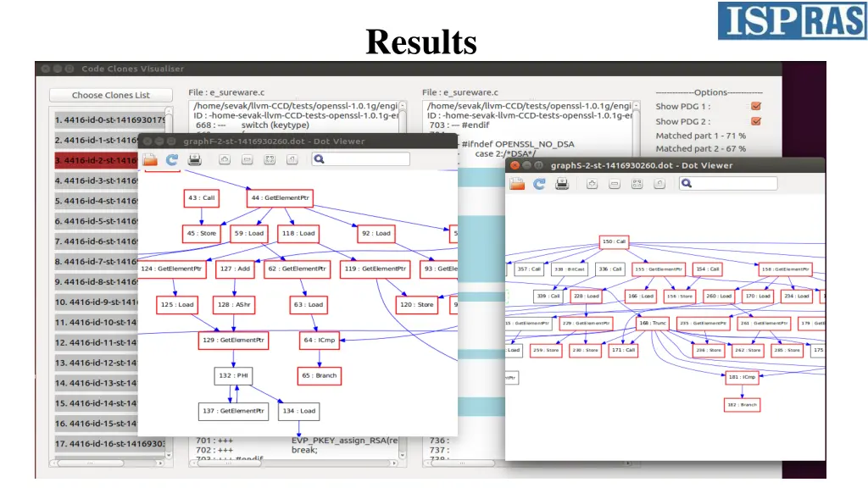The width and height of the screenshot is (868, 488).
Task: Zoom in on graphF Dot Viewer
Action: tap(224, 160)
